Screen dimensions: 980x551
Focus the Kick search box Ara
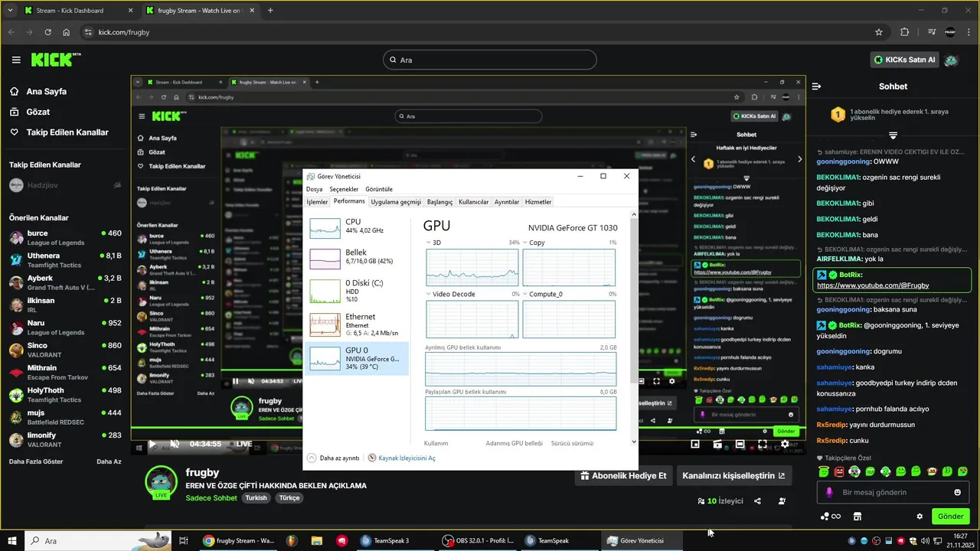click(489, 60)
